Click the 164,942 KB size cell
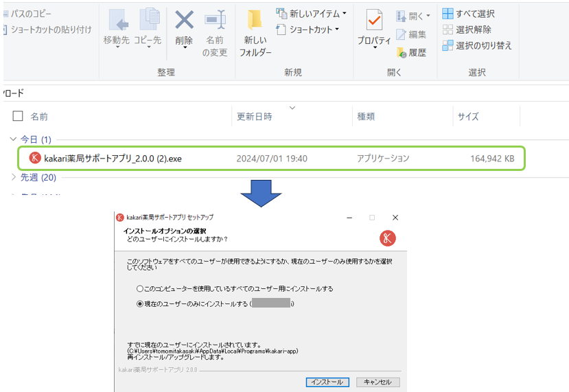 [492, 159]
